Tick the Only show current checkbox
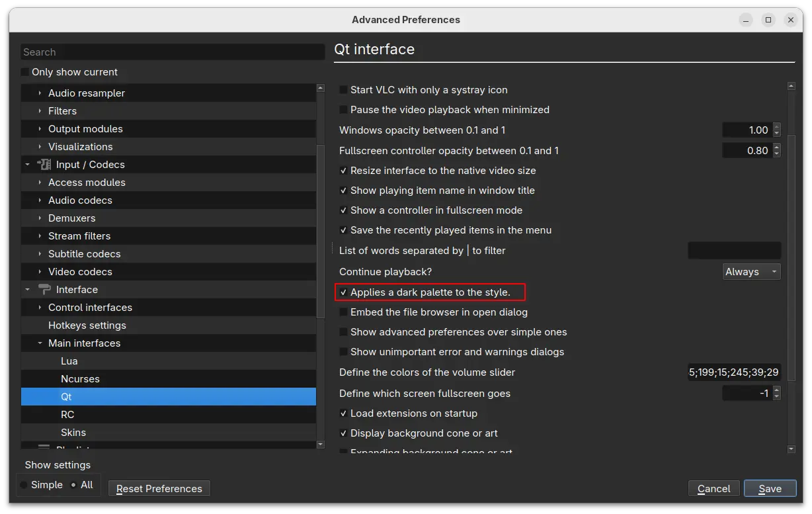Image resolution: width=812 pixels, height=514 pixels. point(25,72)
